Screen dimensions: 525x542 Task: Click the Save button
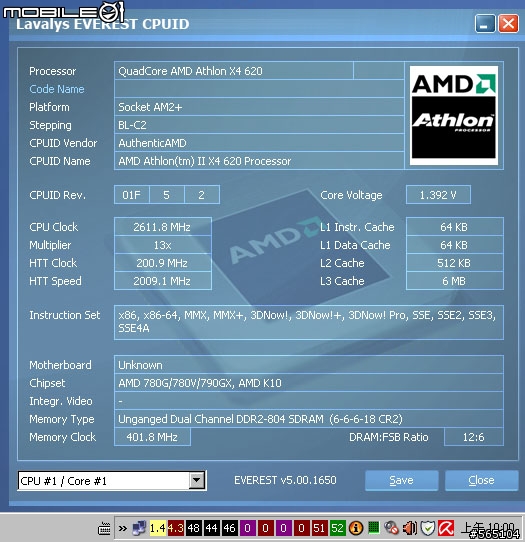tap(402, 480)
